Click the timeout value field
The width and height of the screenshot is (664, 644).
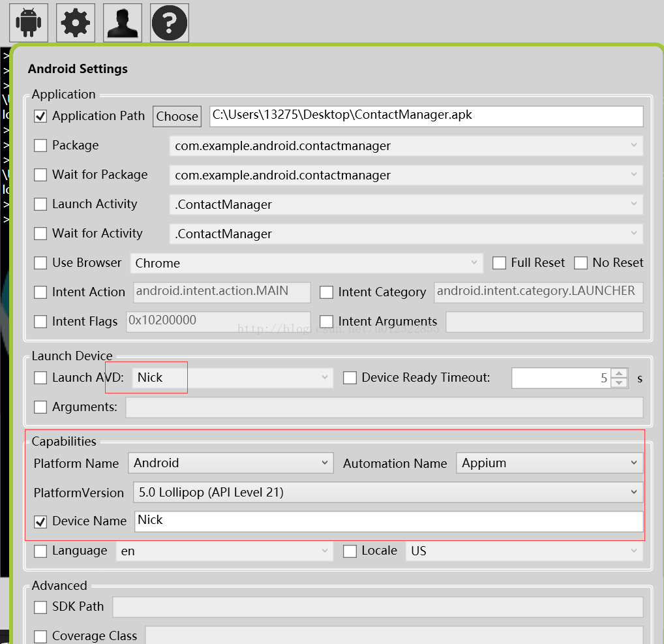[x=561, y=378]
